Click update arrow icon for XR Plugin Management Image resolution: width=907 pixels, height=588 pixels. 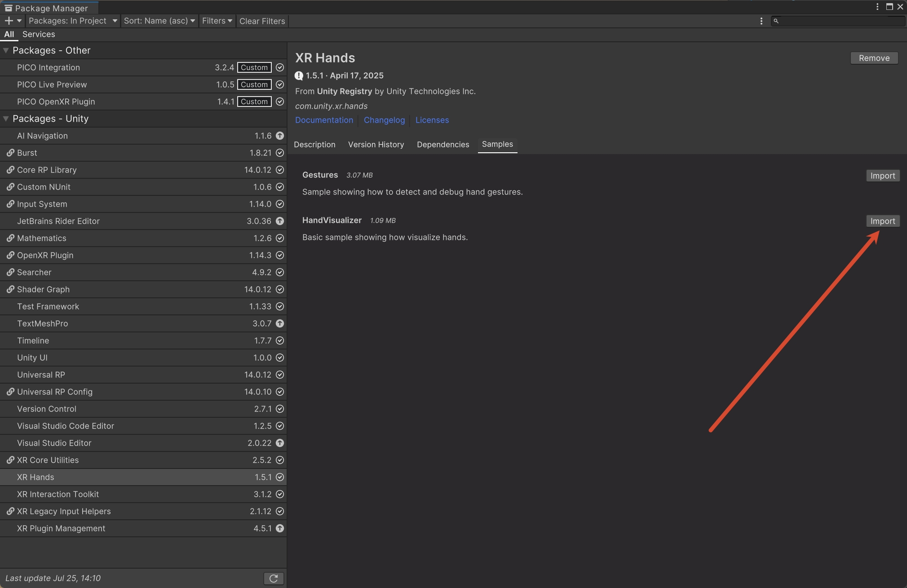pos(280,528)
